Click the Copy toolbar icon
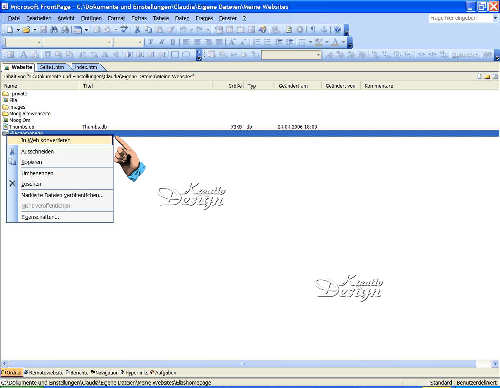This screenshot has height=388, width=500. (x=148, y=30)
